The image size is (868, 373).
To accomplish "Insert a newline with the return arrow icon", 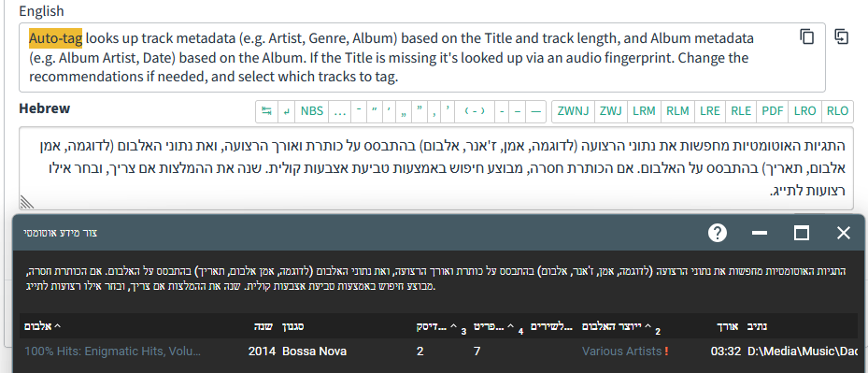I will pyautogui.click(x=286, y=111).
